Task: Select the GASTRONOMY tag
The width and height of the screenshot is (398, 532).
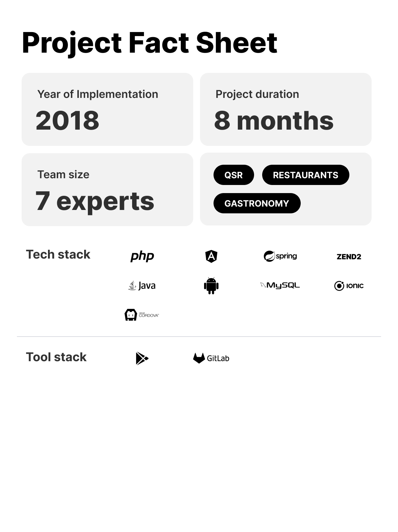Action: 257,203
